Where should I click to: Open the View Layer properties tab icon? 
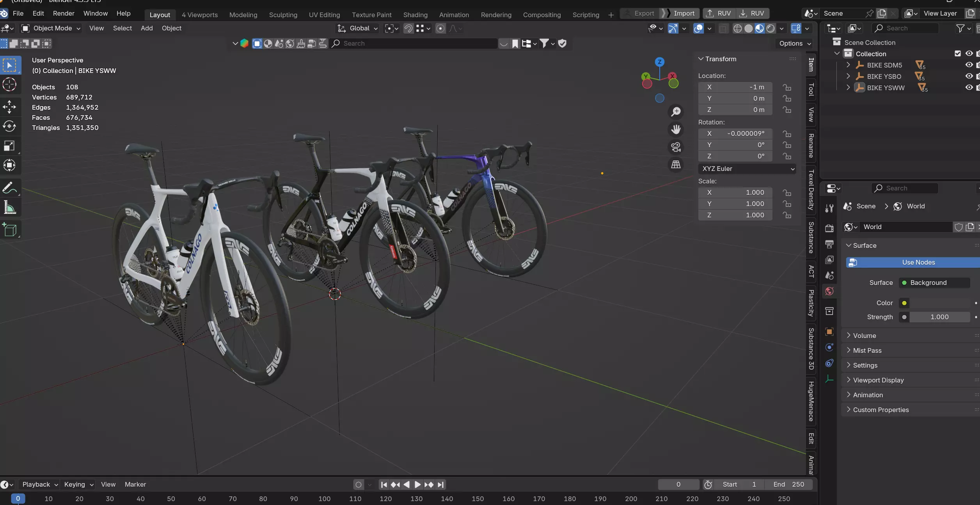829,260
